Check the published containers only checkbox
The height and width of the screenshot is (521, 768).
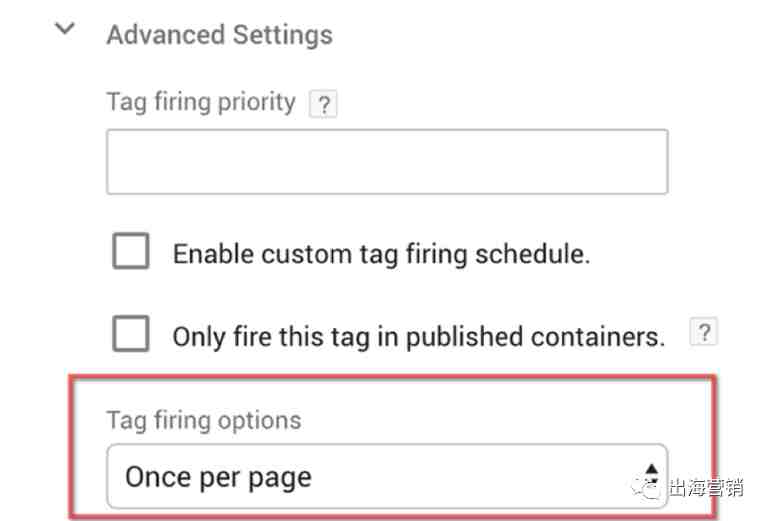pyautogui.click(x=131, y=334)
